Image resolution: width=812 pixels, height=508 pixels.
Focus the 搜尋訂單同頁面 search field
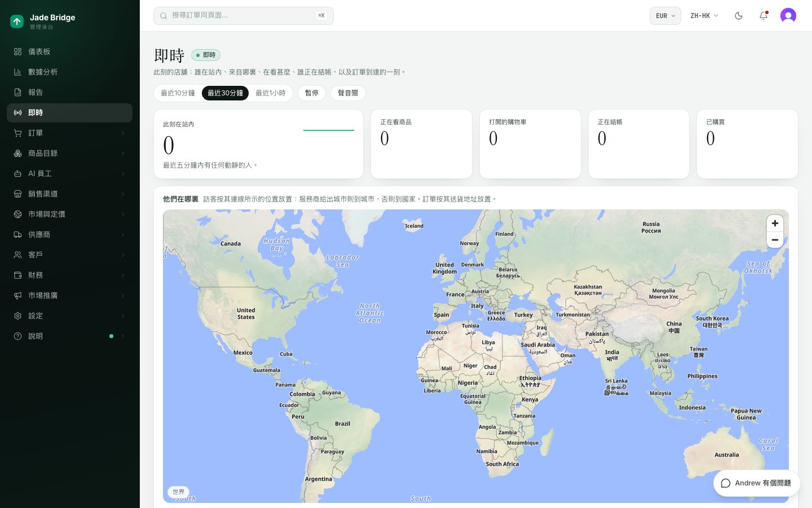coord(244,16)
